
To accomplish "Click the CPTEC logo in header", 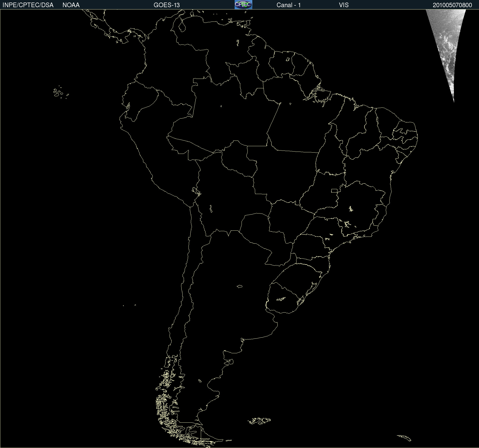I will (243, 5).
